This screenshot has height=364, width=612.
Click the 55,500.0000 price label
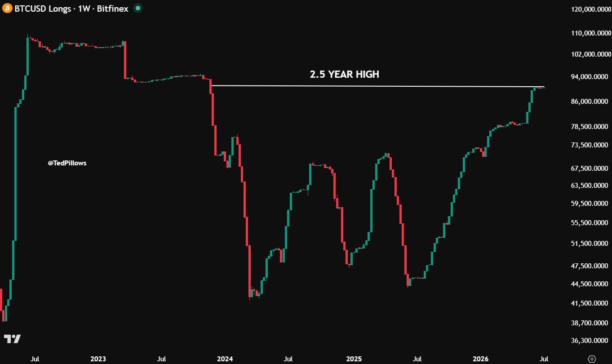point(590,223)
